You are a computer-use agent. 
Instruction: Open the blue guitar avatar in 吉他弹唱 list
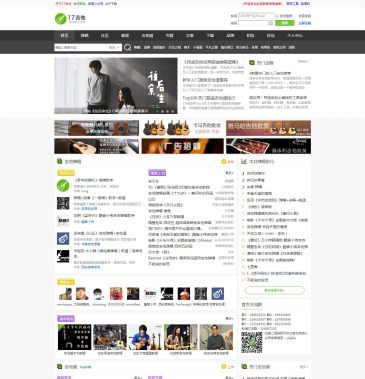tap(63, 239)
